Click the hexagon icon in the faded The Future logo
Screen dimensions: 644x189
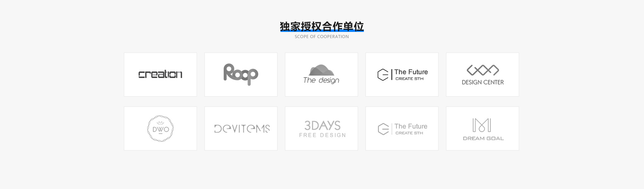(x=383, y=129)
